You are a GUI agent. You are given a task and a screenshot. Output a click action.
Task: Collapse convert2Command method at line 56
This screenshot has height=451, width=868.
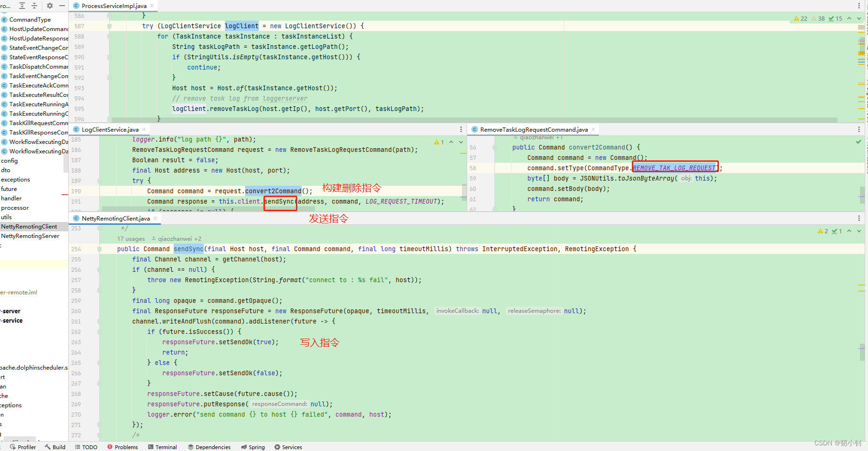(494, 147)
